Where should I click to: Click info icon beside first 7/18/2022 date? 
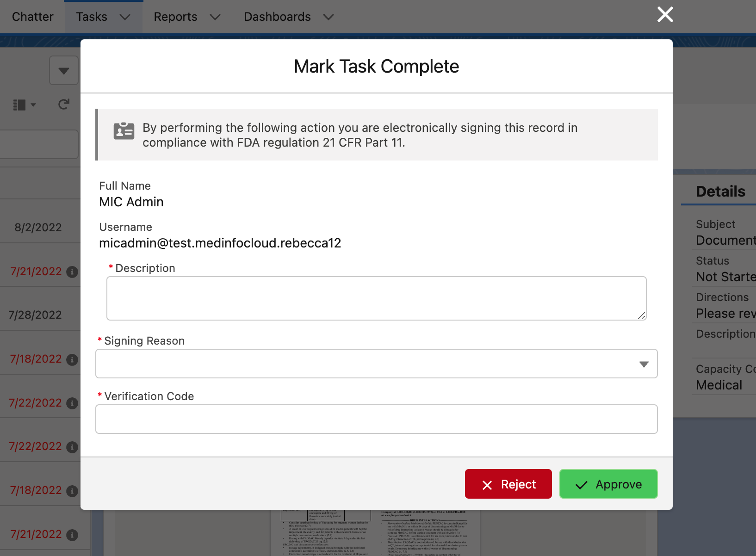pyautogui.click(x=72, y=359)
